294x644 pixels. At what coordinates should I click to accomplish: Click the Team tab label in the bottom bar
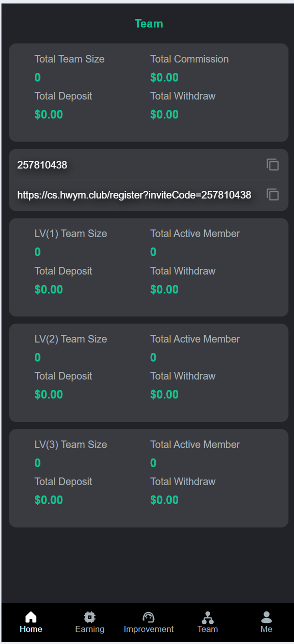208,629
